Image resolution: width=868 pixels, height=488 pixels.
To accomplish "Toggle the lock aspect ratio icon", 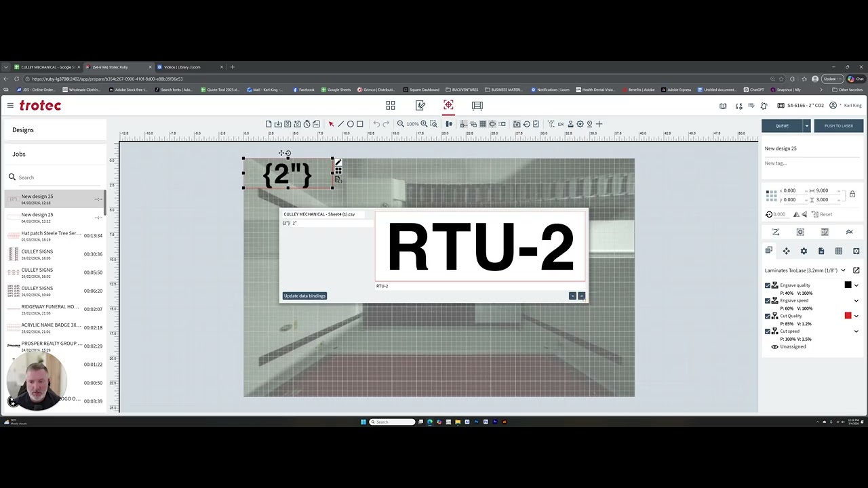I will coord(852,195).
